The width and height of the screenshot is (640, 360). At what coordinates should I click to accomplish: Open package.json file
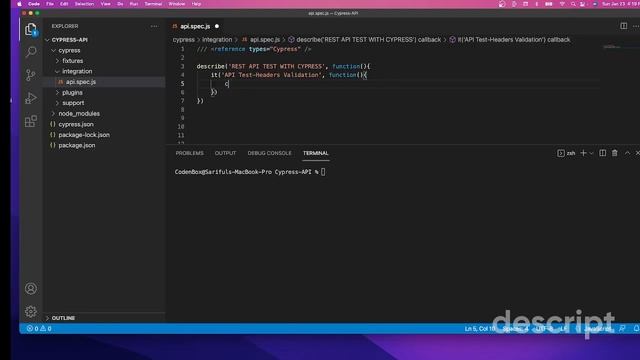point(77,146)
